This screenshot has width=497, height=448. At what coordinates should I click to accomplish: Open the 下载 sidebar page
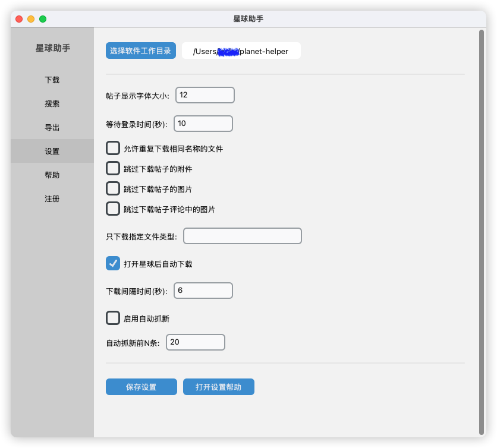coord(52,80)
